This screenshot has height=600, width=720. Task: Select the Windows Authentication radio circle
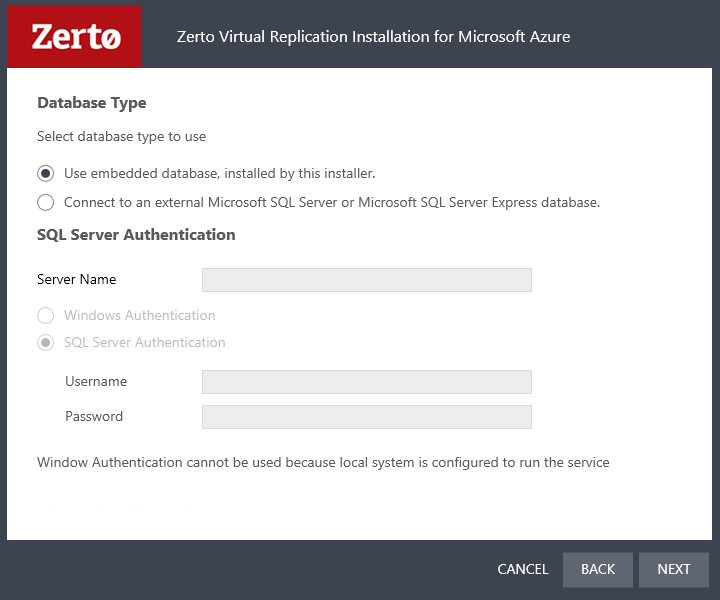(x=45, y=315)
